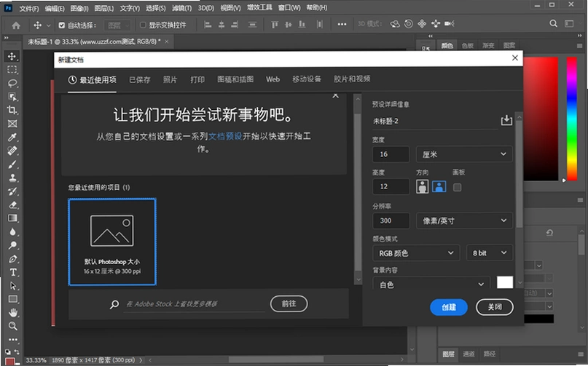Switch to the 移动设备 tab

click(x=307, y=79)
